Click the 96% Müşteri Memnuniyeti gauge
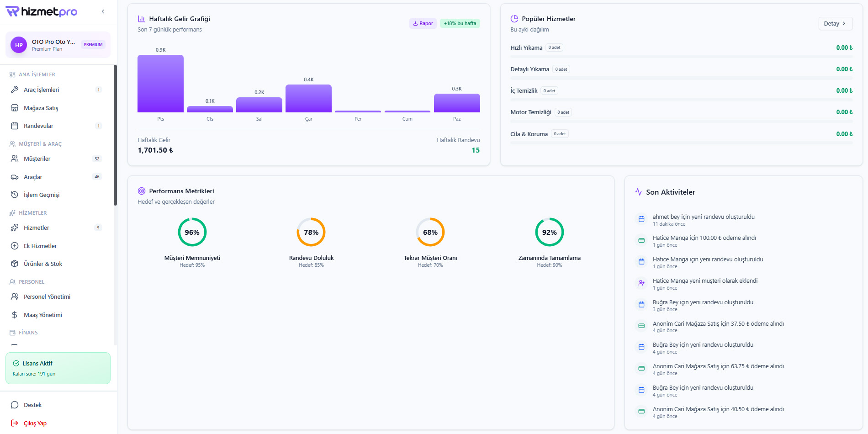Viewport: 868px width, 434px height. (x=192, y=232)
